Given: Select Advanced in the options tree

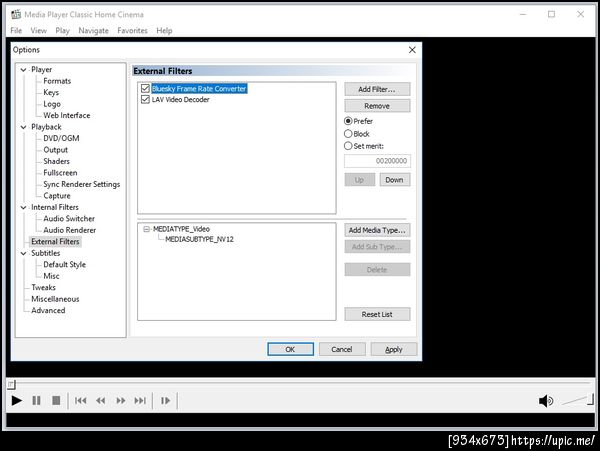Looking at the screenshot, I should [x=48, y=311].
